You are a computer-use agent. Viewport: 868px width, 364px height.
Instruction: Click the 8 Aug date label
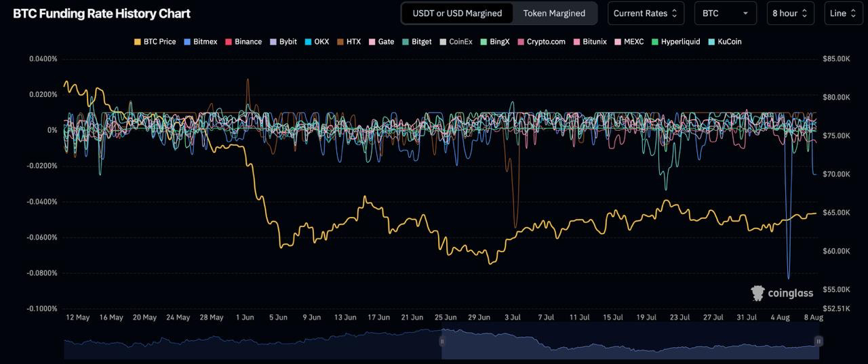[x=813, y=317]
